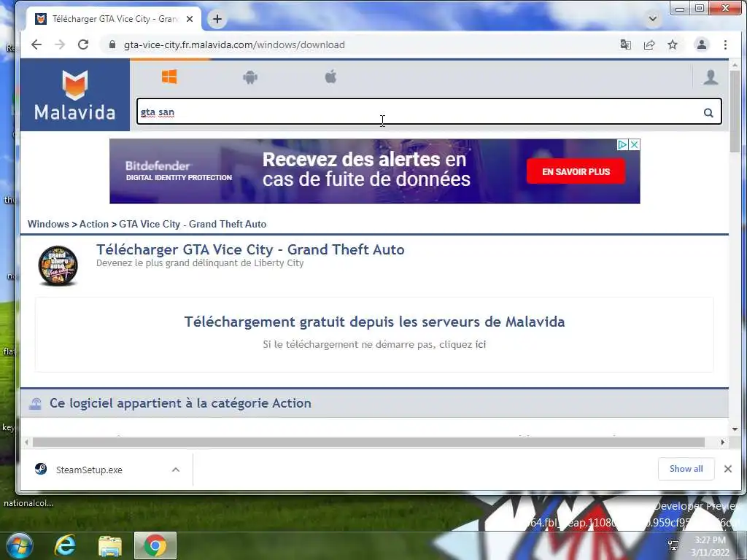Click the search magnifier icon
747x560 pixels.
(708, 112)
